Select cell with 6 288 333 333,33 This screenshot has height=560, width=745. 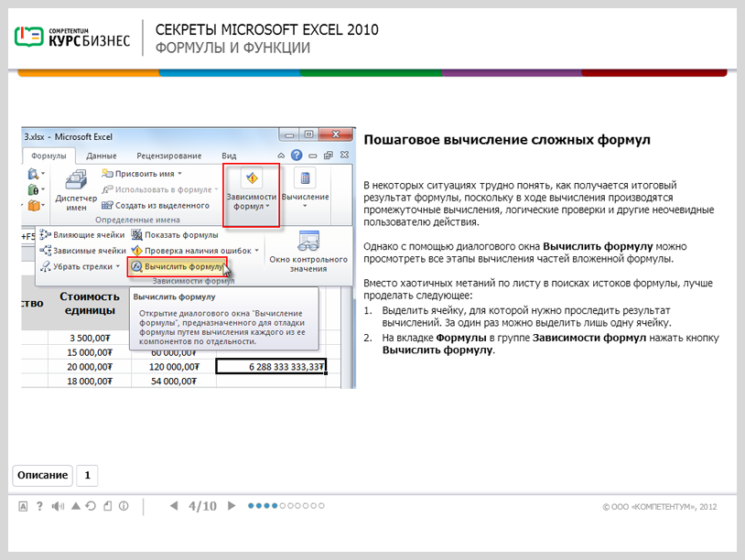pyautogui.click(x=271, y=367)
